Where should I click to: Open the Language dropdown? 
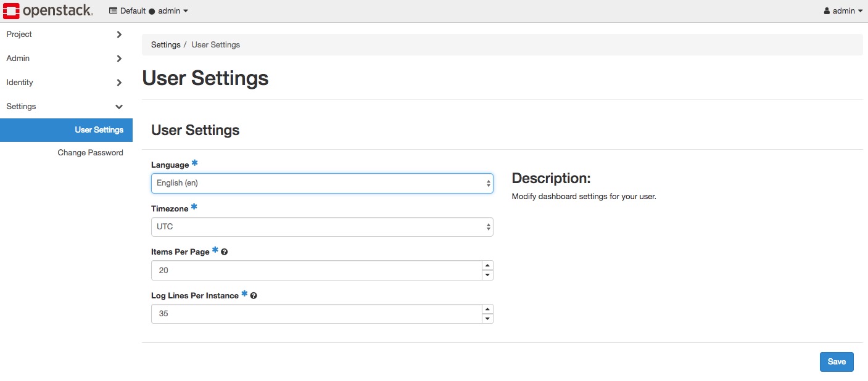(x=321, y=183)
